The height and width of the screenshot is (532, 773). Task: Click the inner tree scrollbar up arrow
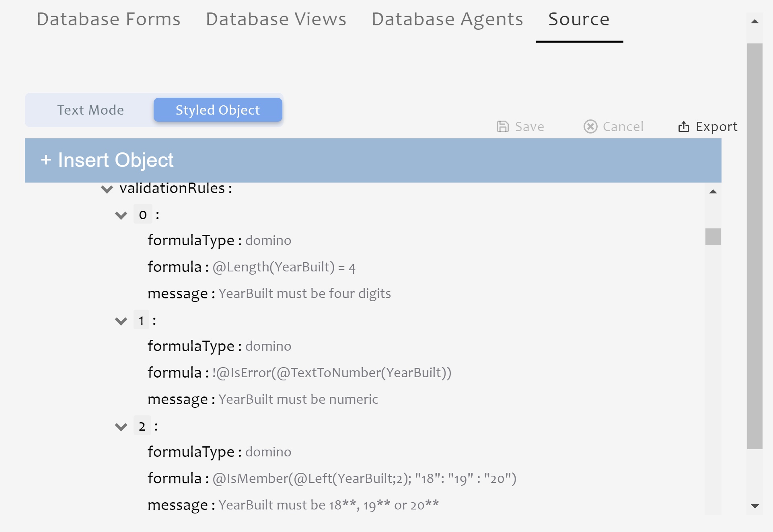[713, 192]
